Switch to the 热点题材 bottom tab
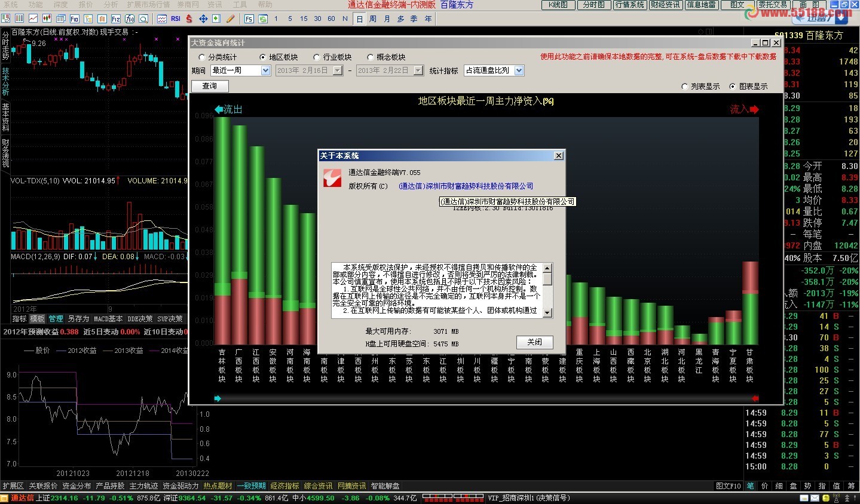Screen dimensions: 860x504 [x=218, y=486]
